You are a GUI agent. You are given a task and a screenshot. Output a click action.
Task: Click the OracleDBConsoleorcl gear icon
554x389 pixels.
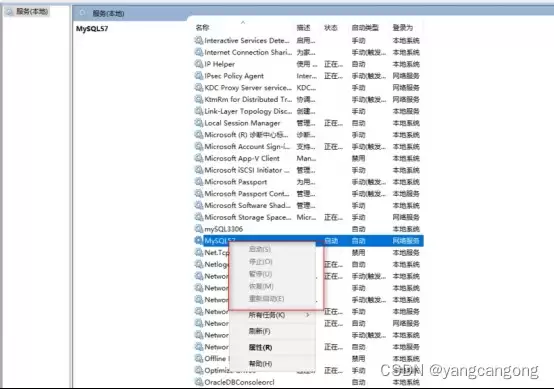199,382
